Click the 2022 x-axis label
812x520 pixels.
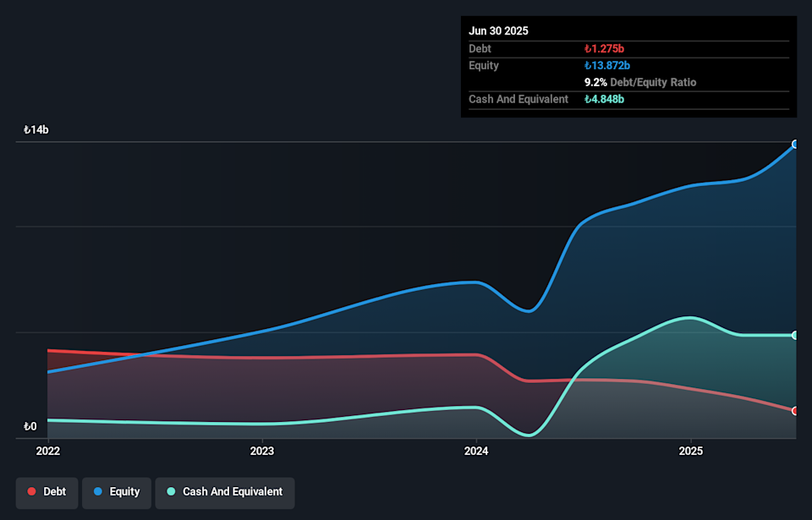(x=48, y=451)
